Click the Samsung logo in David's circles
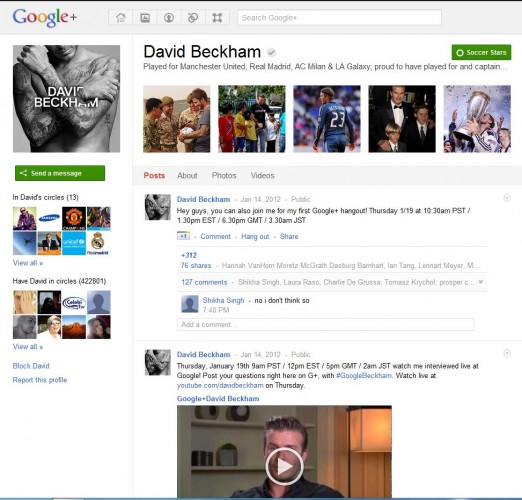The image size is (522, 500). click(x=49, y=218)
